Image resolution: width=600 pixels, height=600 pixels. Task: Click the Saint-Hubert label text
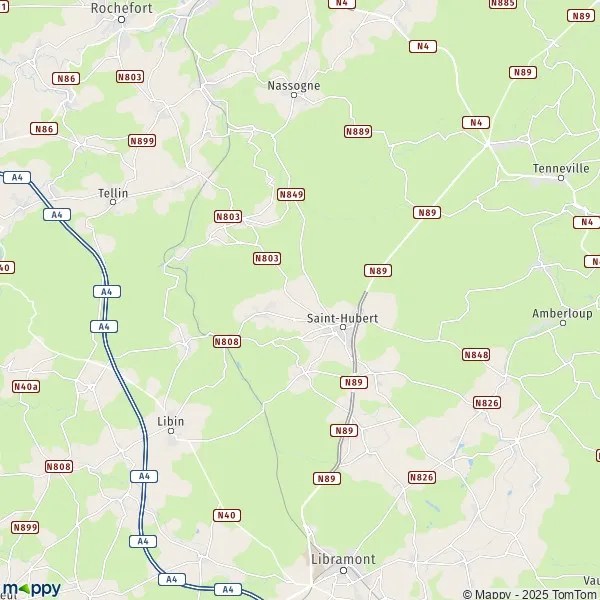pos(342,318)
